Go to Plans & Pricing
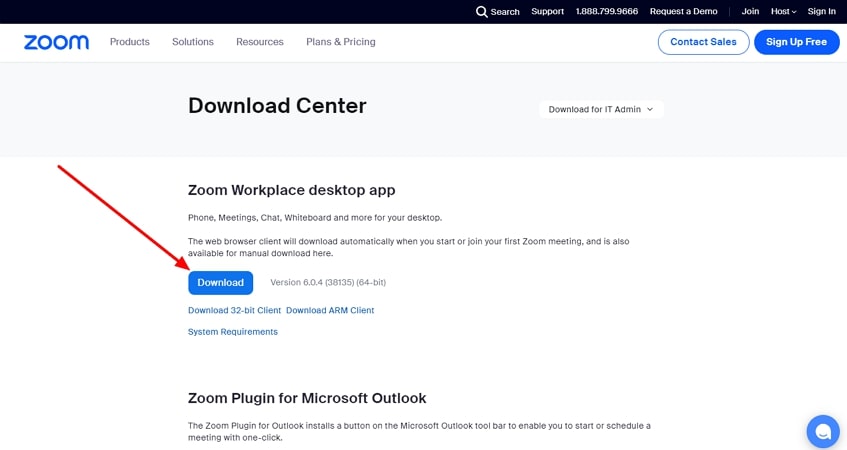 pos(340,42)
